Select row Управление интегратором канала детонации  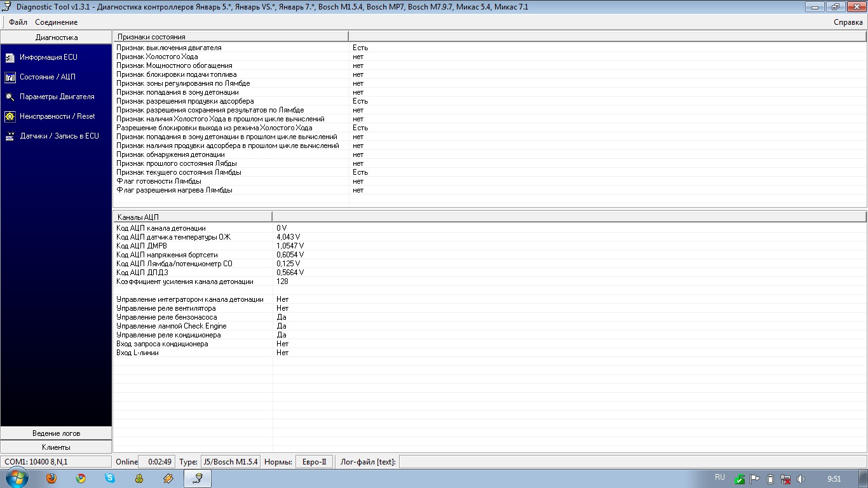click(x=490, y=299)
